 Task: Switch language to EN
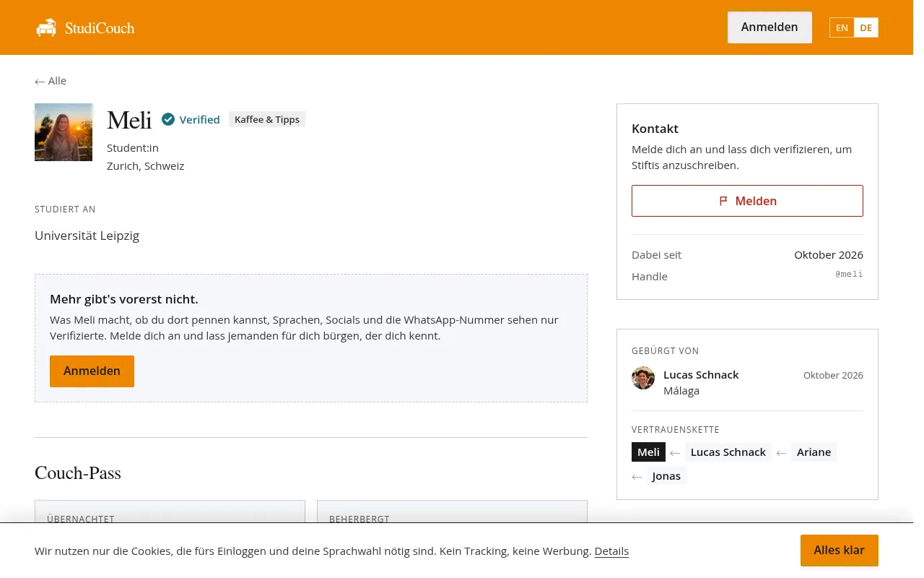[842, 27]
